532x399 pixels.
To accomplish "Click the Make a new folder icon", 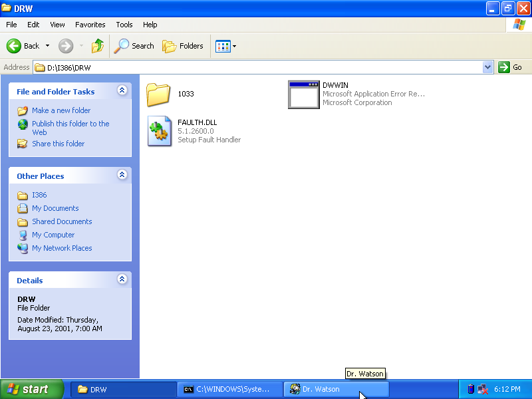I will click(23, 110).
